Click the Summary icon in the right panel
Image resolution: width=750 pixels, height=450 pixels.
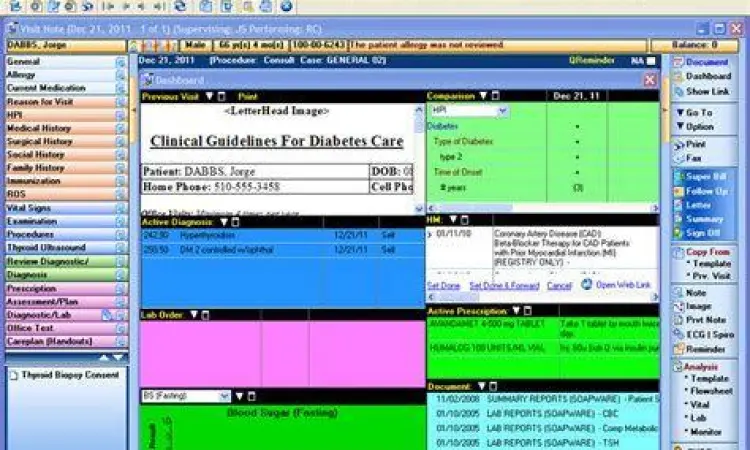(x=678, y=219)
